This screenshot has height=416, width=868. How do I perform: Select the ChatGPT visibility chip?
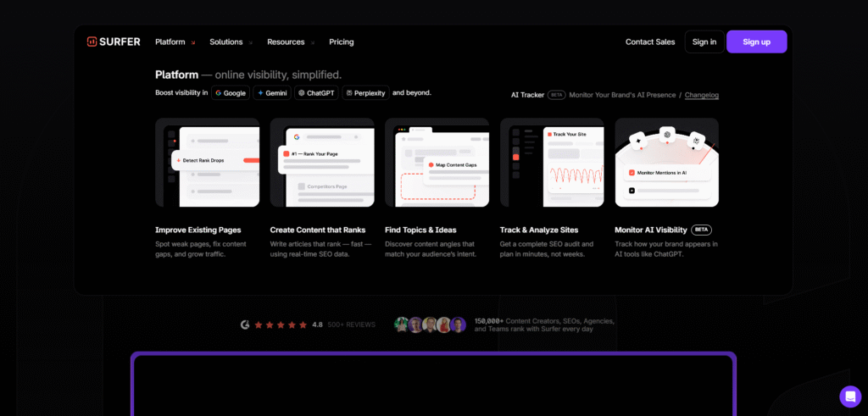click(316, 93)
